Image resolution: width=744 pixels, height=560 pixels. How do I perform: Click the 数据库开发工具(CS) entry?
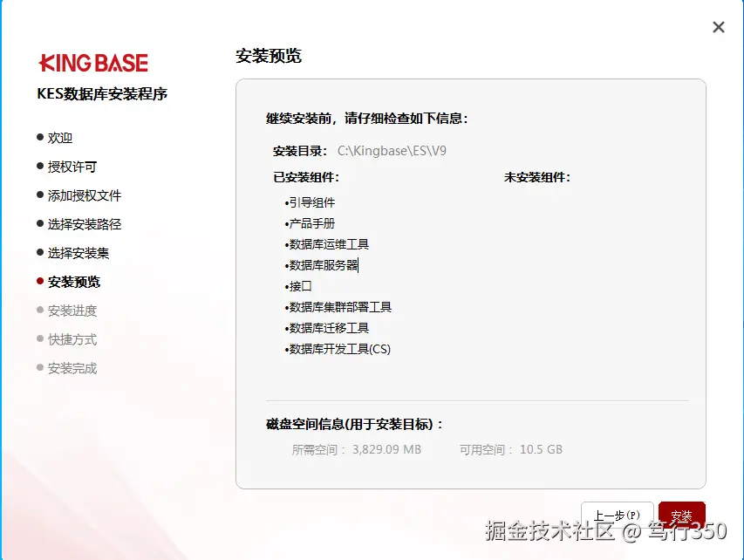click(x=338, y=349)
